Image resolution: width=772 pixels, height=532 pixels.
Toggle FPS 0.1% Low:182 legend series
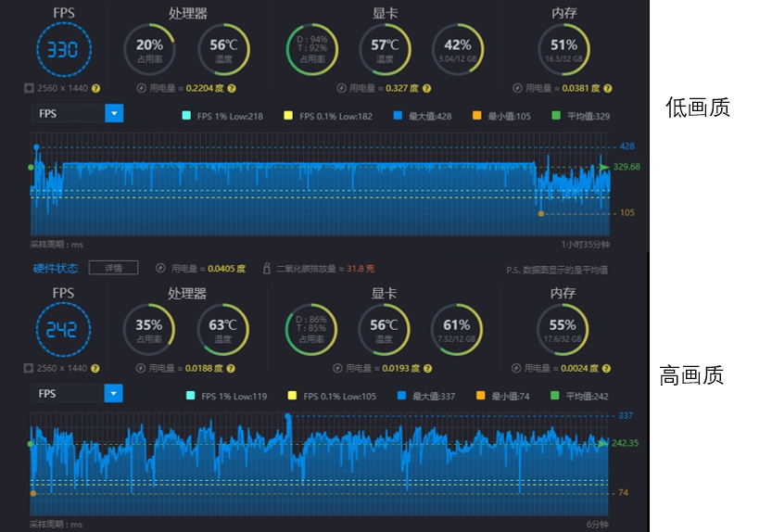328,116
